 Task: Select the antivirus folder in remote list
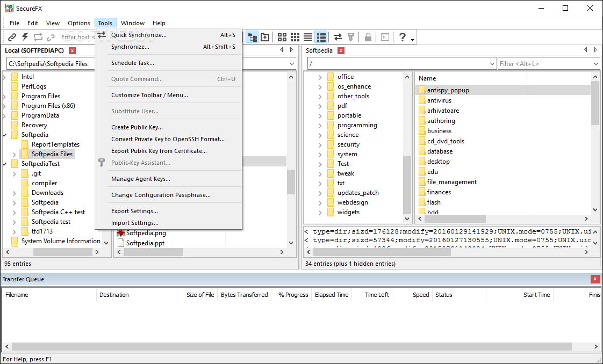tap(439, 100)
